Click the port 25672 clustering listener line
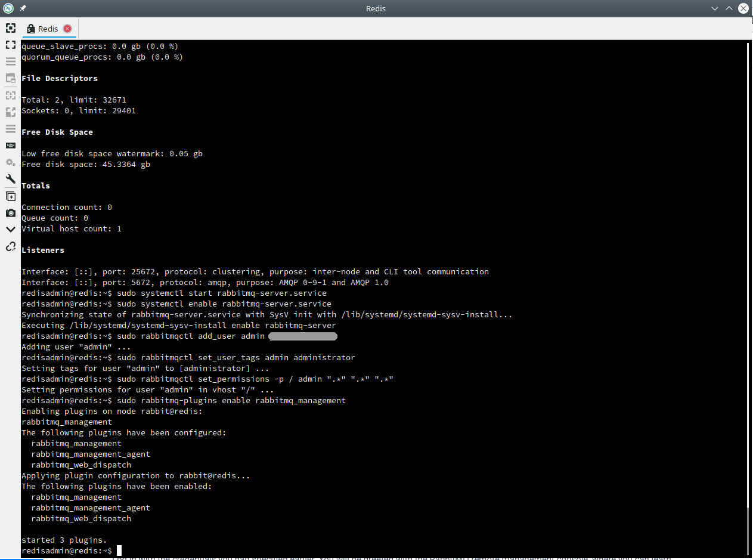The height and width of the screenshot is (560, 753). pos(255,272)
